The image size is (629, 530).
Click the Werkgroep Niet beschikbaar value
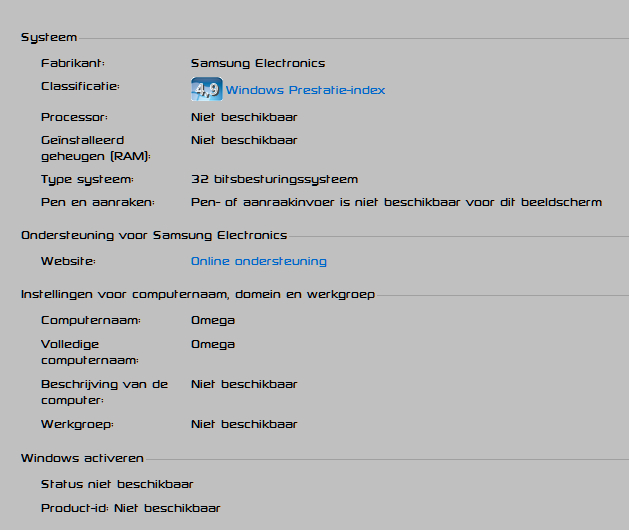click(x=244, y=424)
